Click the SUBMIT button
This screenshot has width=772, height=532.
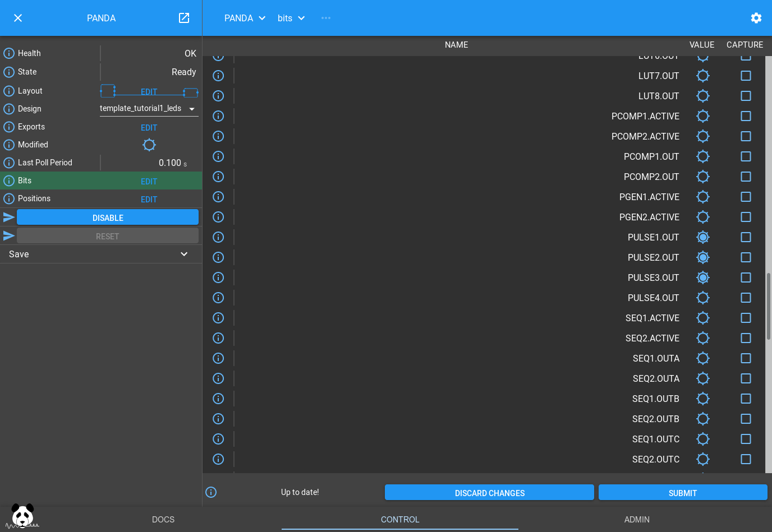(x=682, y=493)
